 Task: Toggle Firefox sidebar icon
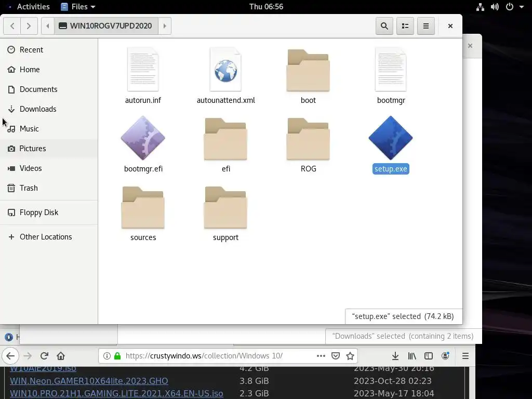click(429, 356)
